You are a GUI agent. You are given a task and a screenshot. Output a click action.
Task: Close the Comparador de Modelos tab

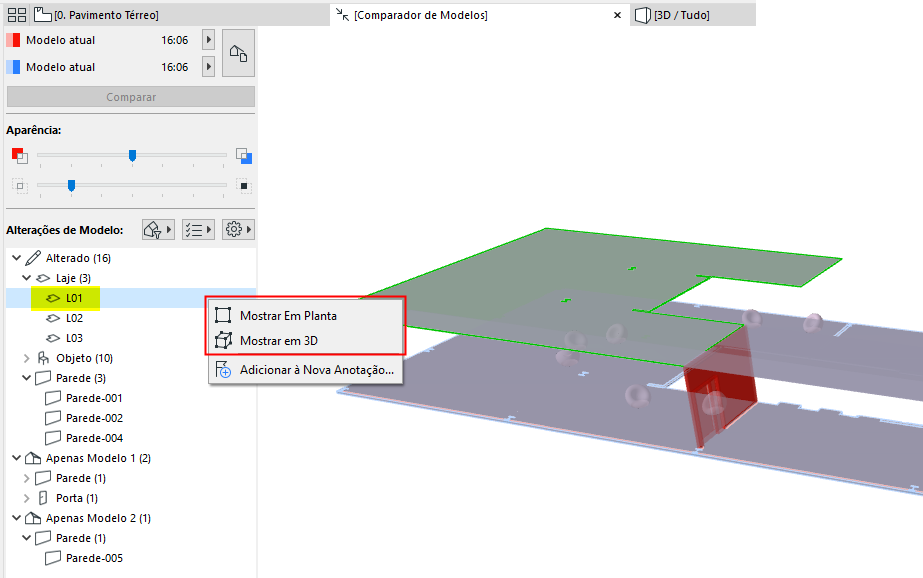(617, 15)
